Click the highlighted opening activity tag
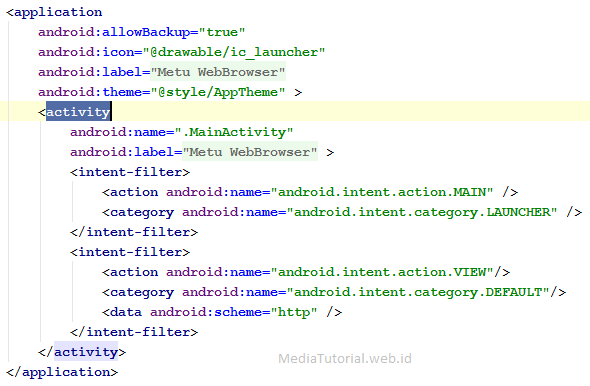The image size is (590, 386). [78, 112]
